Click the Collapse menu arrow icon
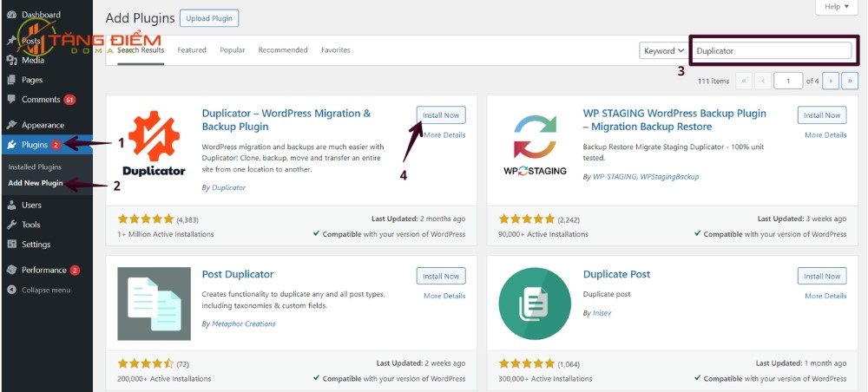This screenshot has height=392, width=868. tap(11, 291)
